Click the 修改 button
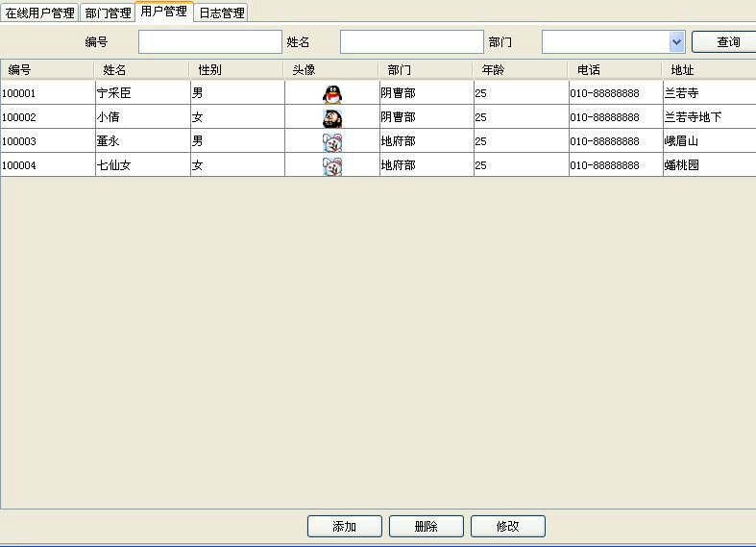Image resolution: width=756 pixels, height=547 pixels. (508, 526)
